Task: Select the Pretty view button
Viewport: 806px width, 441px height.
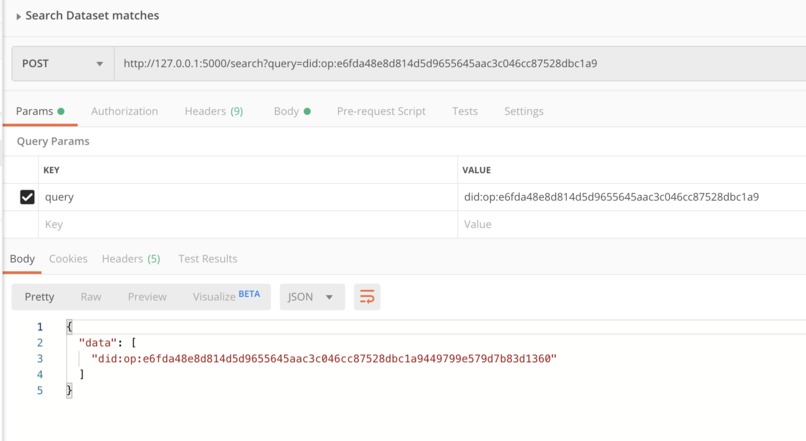Action: pyautogui.click(x=39, y=297)
